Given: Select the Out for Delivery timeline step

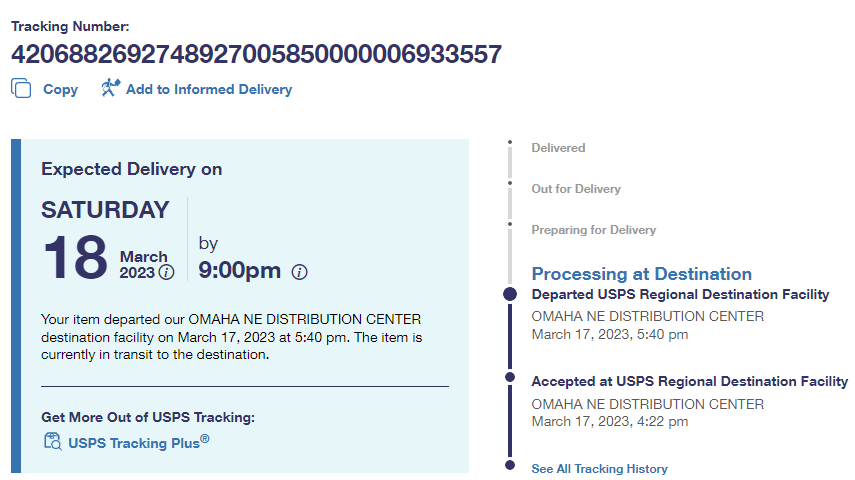Looking at the screenshot, I should click(576, 189).
